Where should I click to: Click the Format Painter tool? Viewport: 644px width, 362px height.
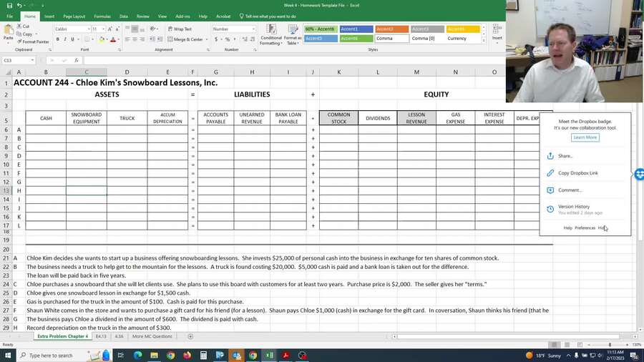point(34,41)
